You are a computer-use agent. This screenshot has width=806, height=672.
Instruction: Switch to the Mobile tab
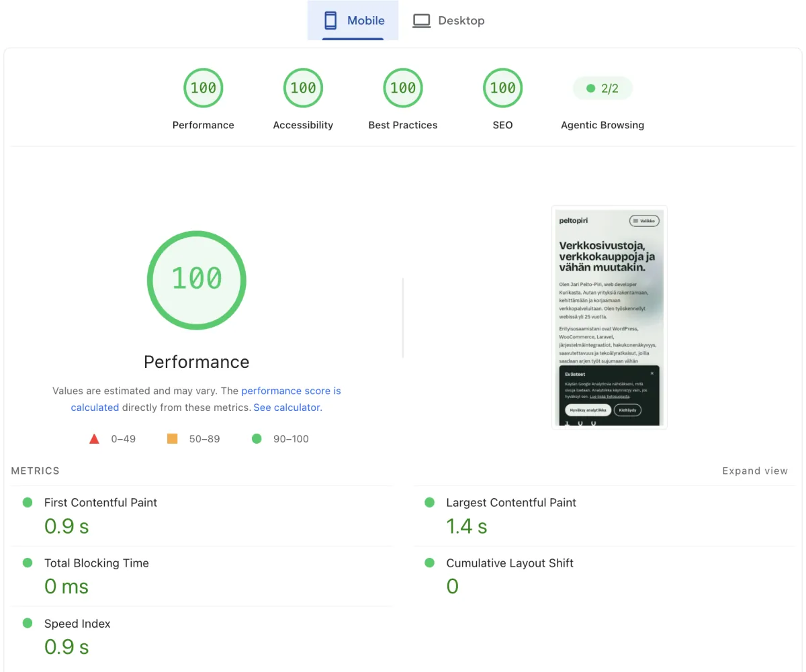click(x=353, y=20)
